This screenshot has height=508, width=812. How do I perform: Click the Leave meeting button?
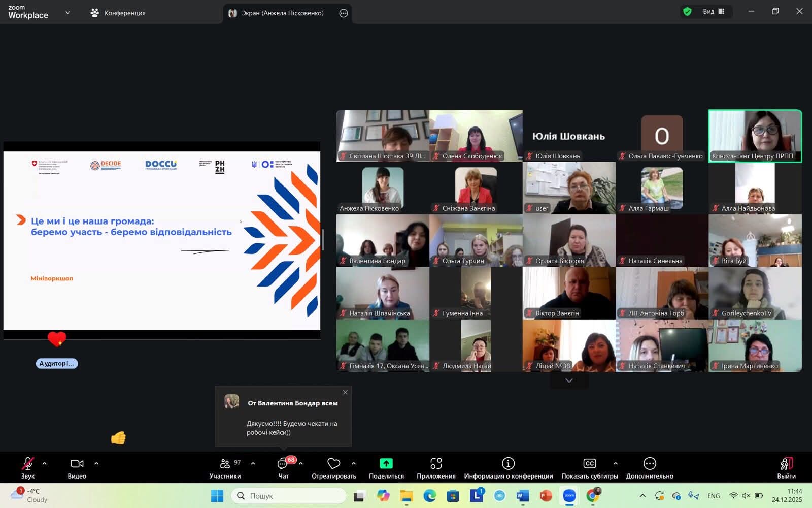[x=786, y=467]
